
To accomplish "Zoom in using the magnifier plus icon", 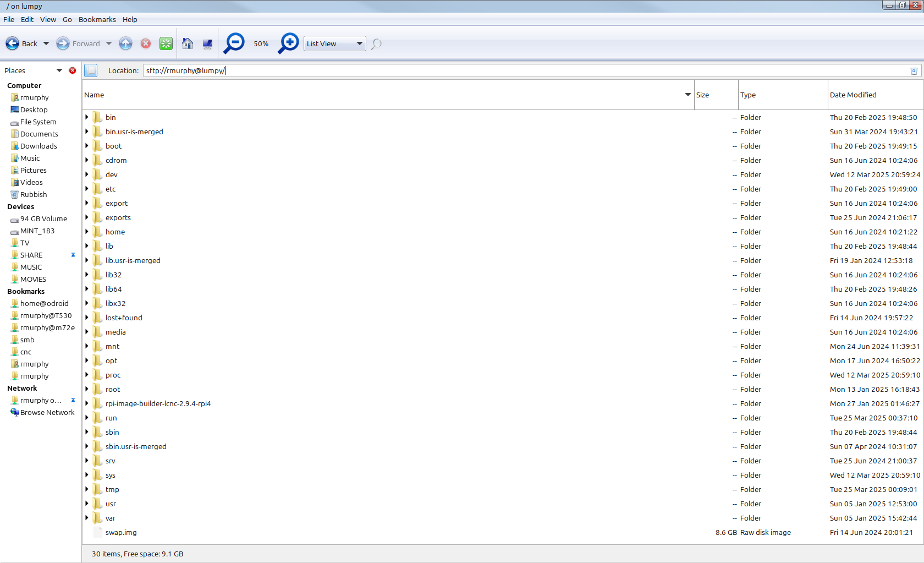I will (x=288, y=43).
